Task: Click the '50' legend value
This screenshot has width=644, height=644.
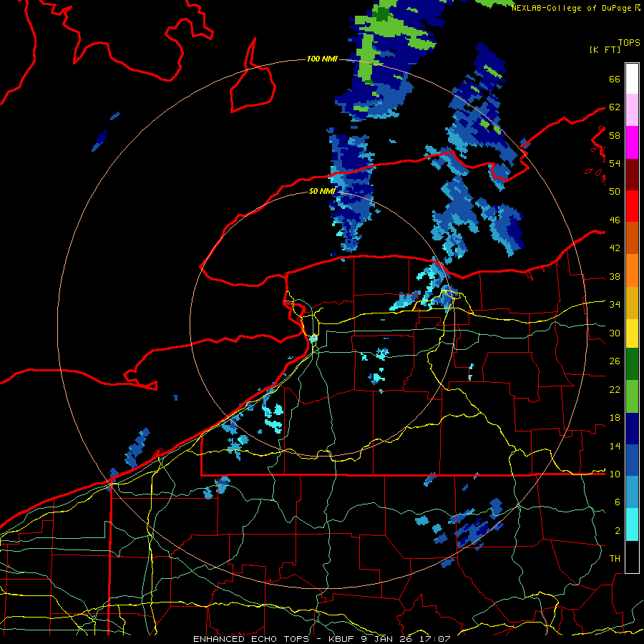Action: click(x=615, y=192)
